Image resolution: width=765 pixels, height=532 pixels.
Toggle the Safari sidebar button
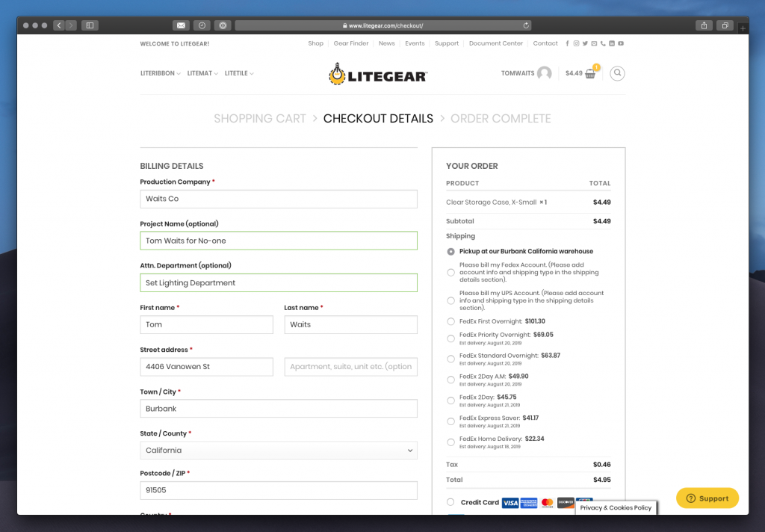90,25
